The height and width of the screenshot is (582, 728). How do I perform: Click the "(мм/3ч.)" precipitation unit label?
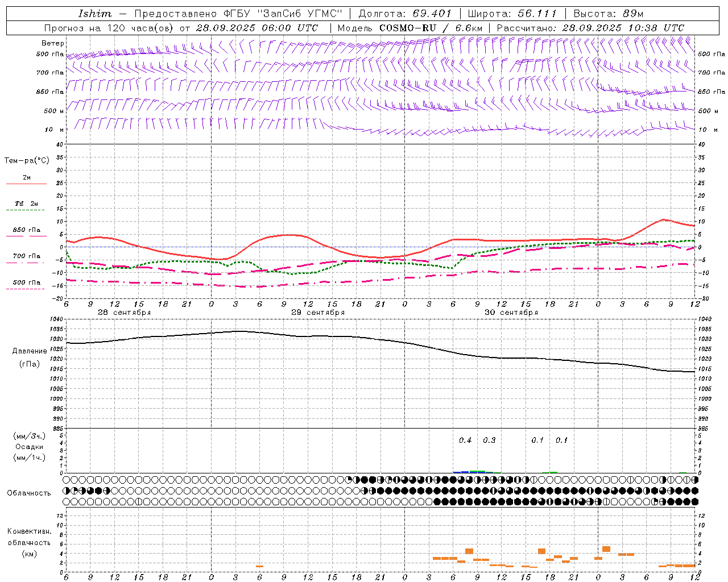point(30,436)
